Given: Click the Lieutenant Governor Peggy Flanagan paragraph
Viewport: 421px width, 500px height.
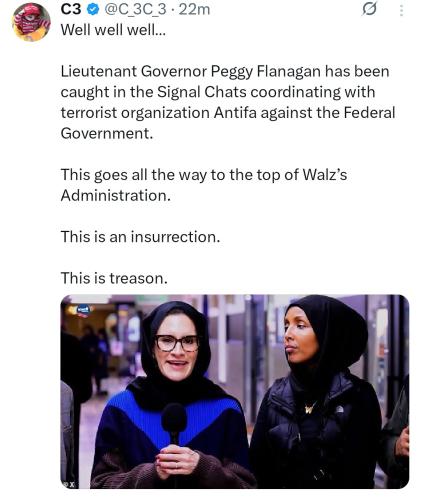Looking at the screenshot, I should [228, 102].
